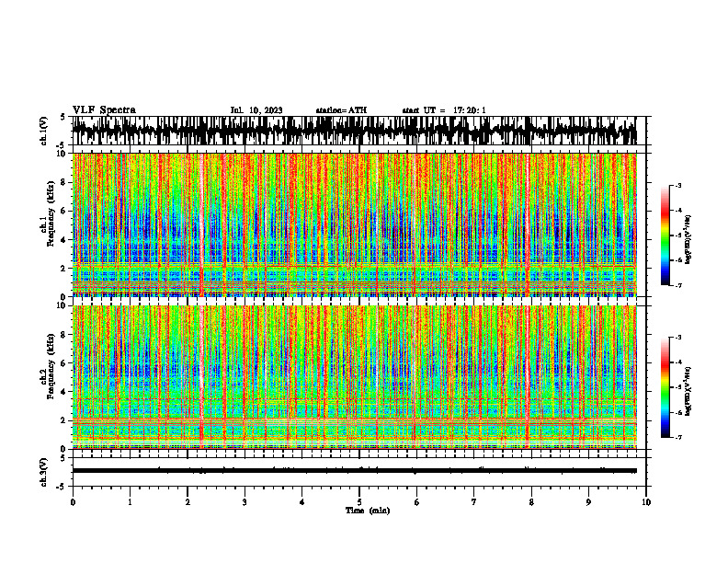This screenshot has width=728, height=563.
Task: Click time axis tick label "9"
Action: pyautogui.click(x=588, y=502)
